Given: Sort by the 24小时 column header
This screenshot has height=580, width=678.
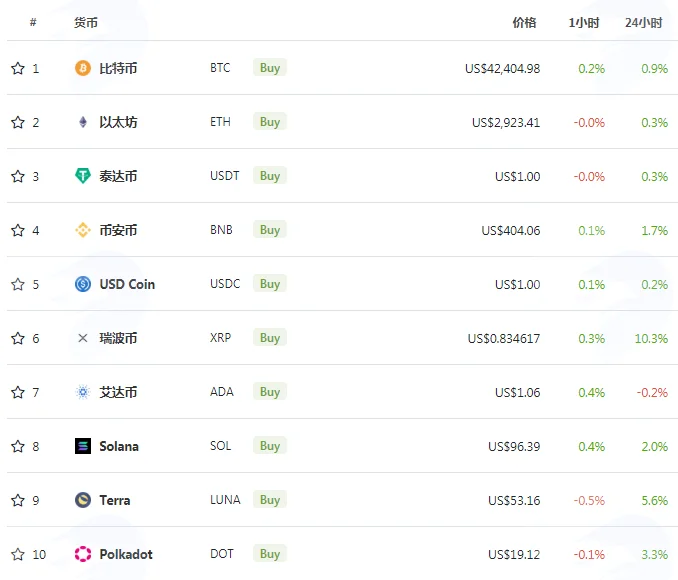Looking at the screenshot, I should click(x=643, y=22).
